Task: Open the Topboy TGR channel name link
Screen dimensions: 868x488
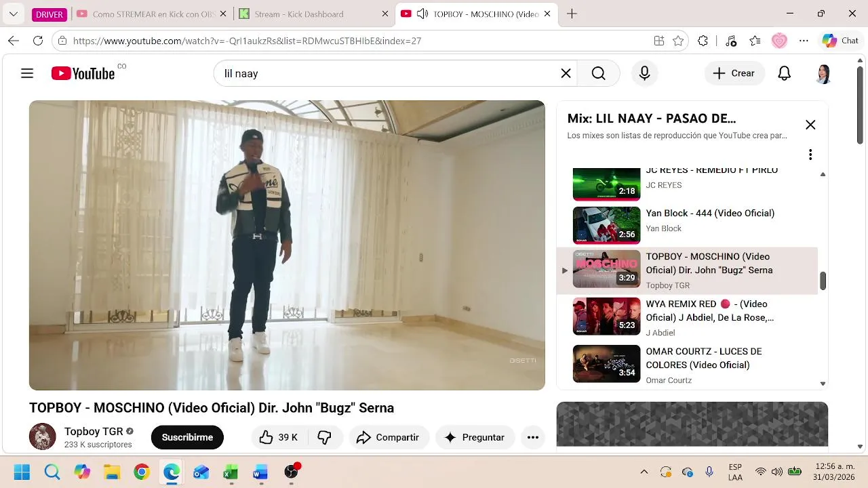Action: 94,431
